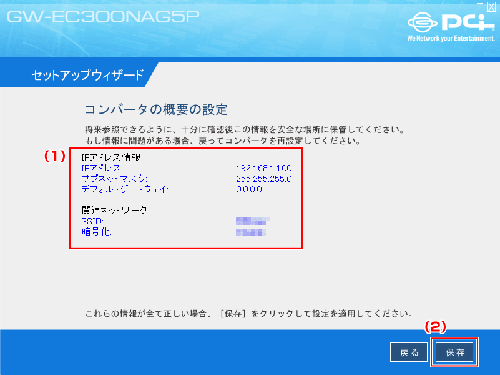Viewport: 500px width, 375px height.
Task: Click the blurred SSID value
Action: [252, 221]
